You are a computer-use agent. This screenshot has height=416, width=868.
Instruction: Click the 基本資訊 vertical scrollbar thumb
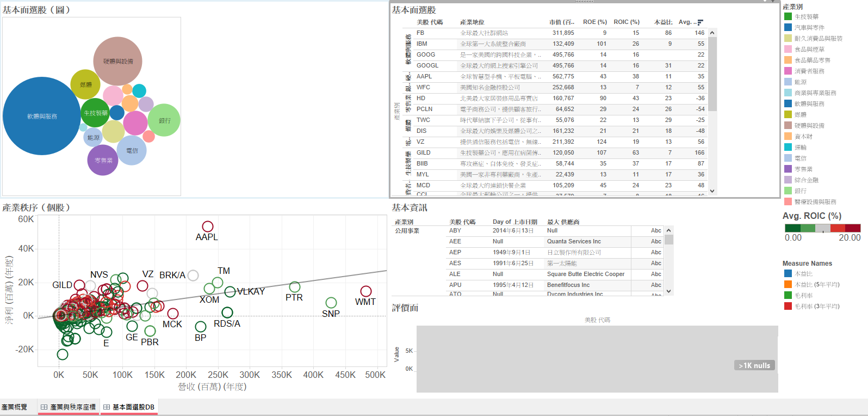click(x=669, y=240)
